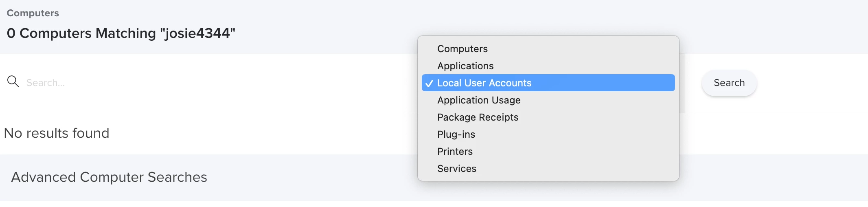Click the Advanced Computer Searches heading
The width and height of the screenshot is (868, 207).
point(109,177)
